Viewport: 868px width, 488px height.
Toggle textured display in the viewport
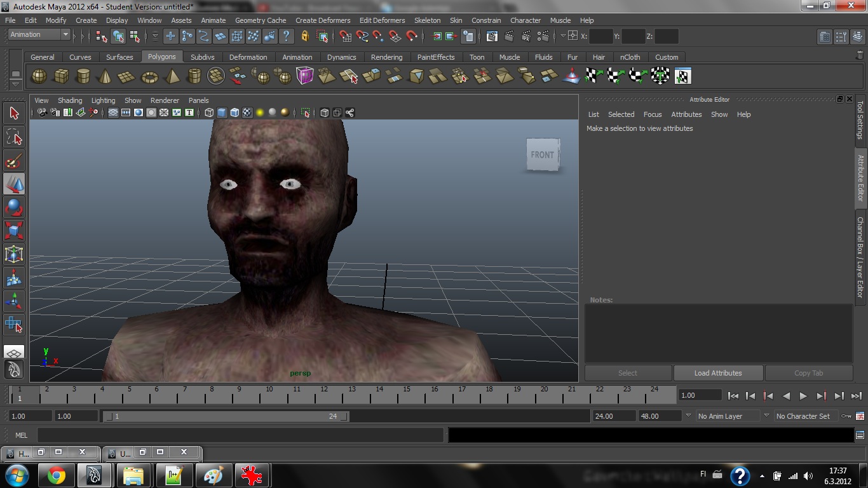point(247,112)
